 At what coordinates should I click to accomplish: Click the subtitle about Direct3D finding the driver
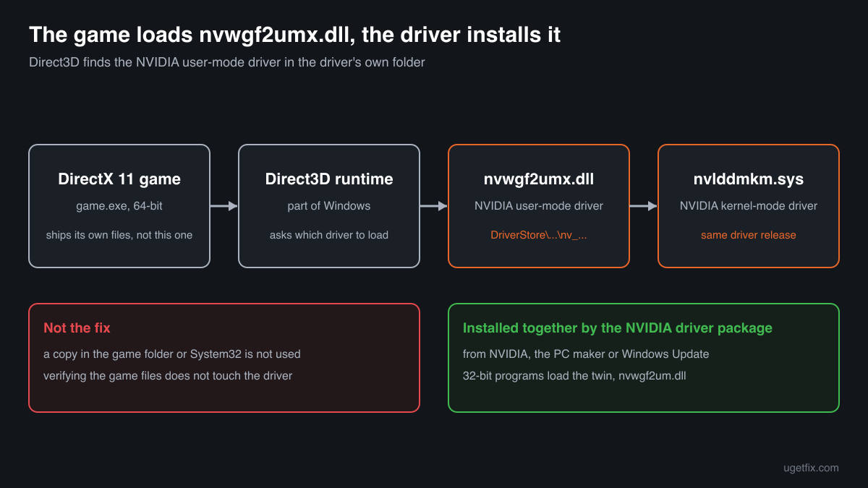pos(227,62)
